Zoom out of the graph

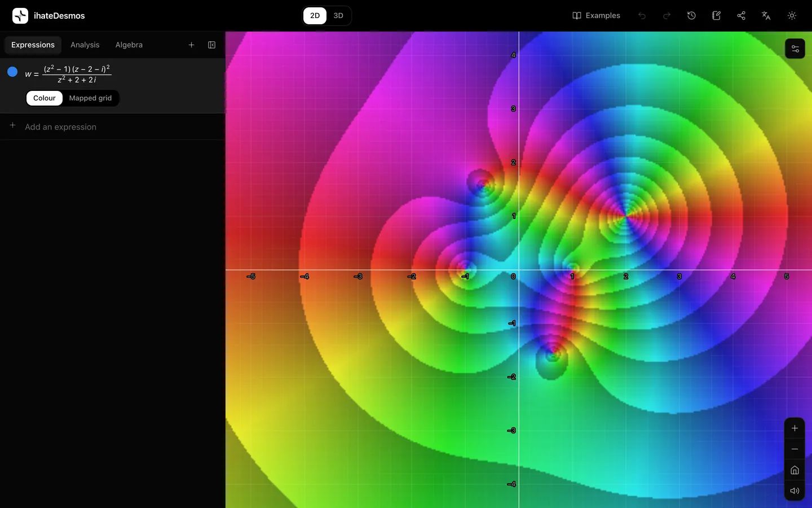(x=795, y=449)
